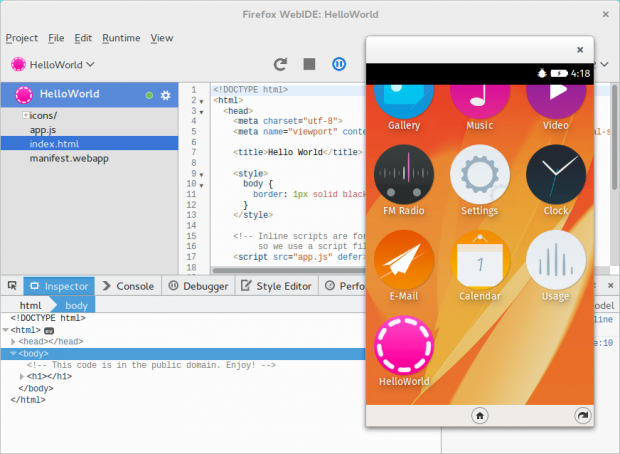The width and height of the screenshot is (620, 454).
Task: Tap the simulator home button
Action: tap(480, 416)
